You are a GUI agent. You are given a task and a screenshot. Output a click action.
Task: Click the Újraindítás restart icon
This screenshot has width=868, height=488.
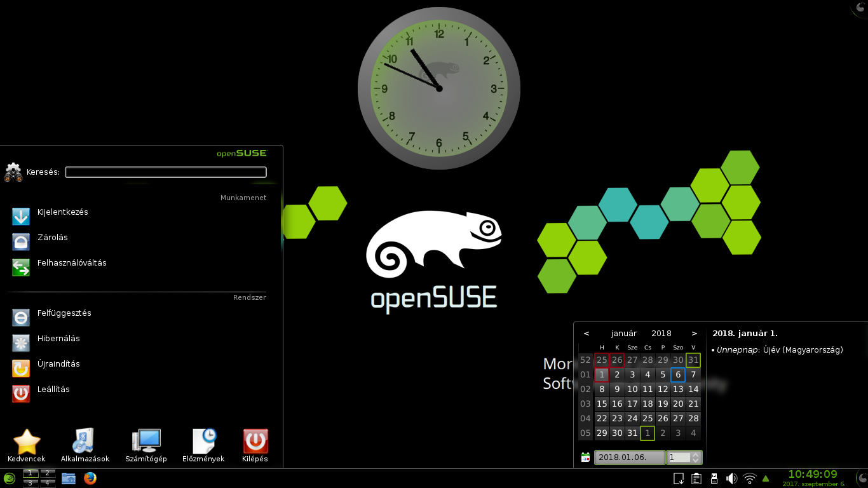click(21, 369)
